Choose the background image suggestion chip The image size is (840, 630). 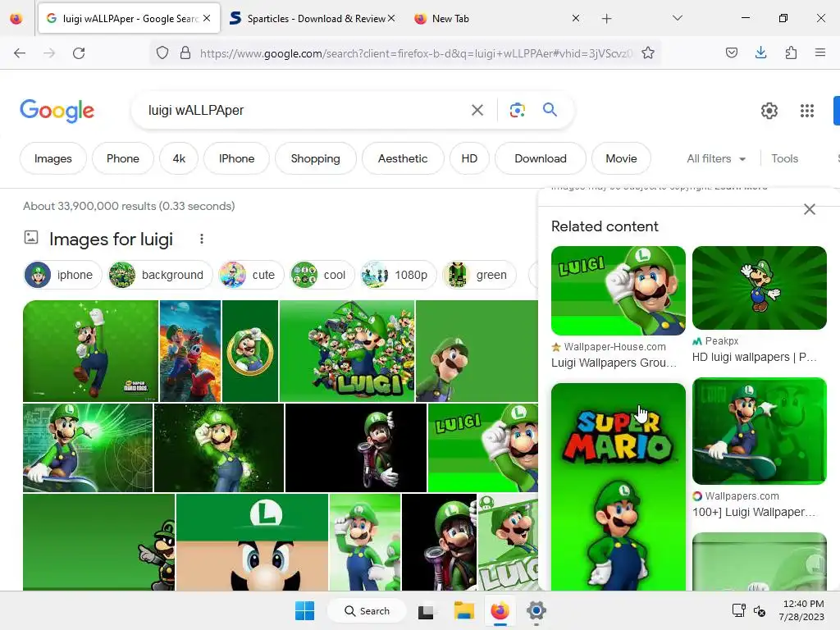pos(160,275)
